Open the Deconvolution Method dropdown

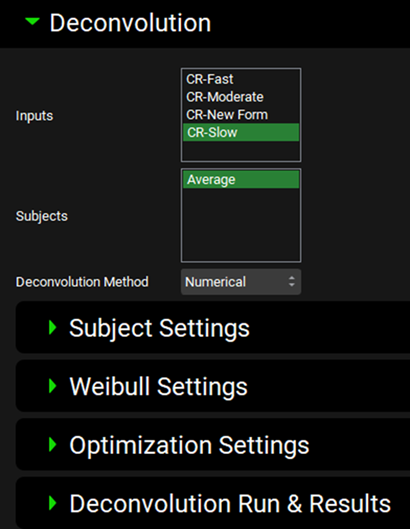241,282
